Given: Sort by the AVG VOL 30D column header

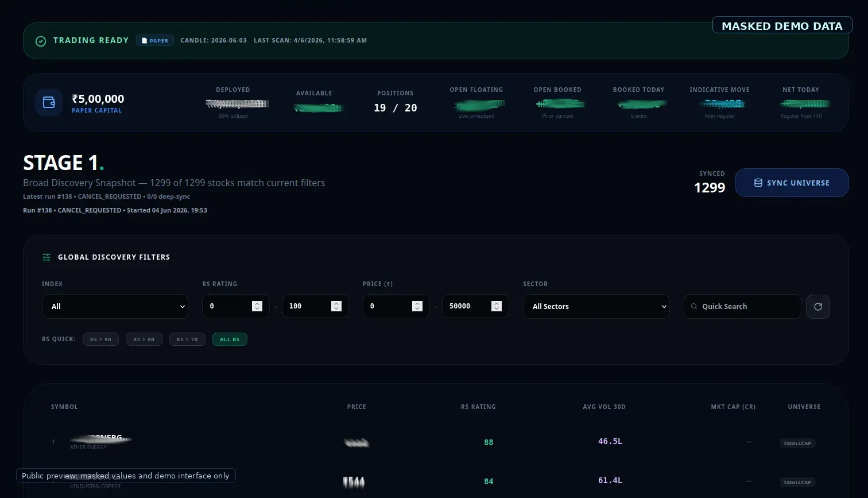Looking at the screenshot, I should (604, 407).
